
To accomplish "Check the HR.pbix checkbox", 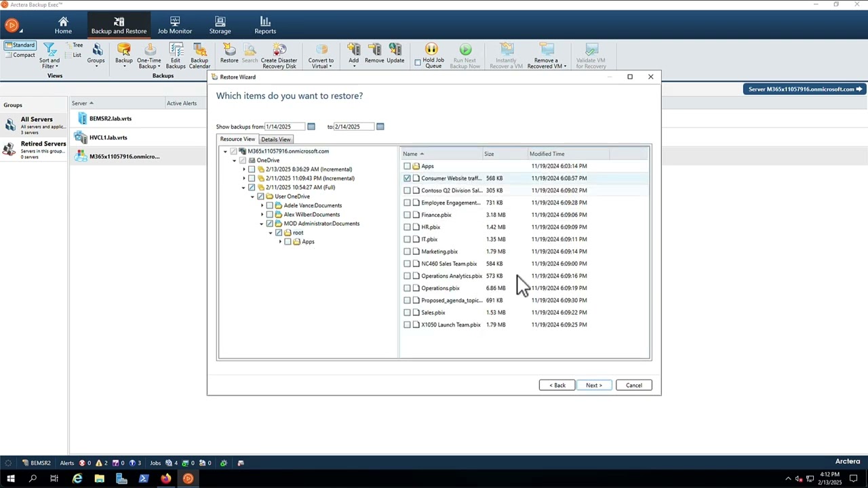I will tap(407, 227).
